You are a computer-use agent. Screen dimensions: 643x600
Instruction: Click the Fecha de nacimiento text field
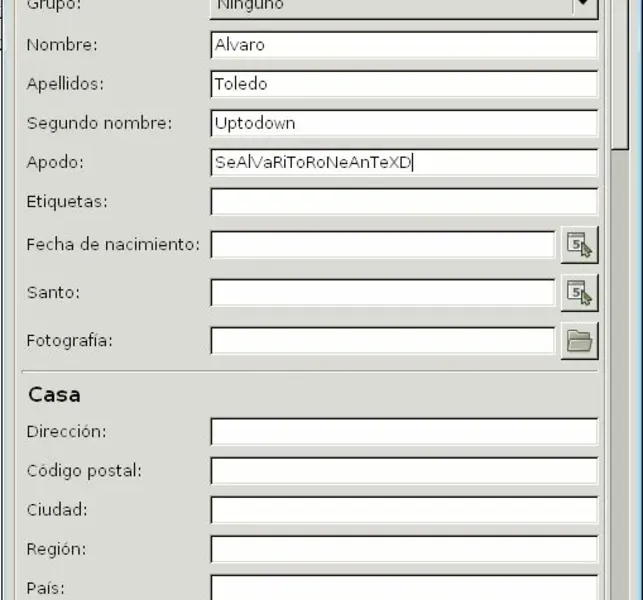(382, 245)
